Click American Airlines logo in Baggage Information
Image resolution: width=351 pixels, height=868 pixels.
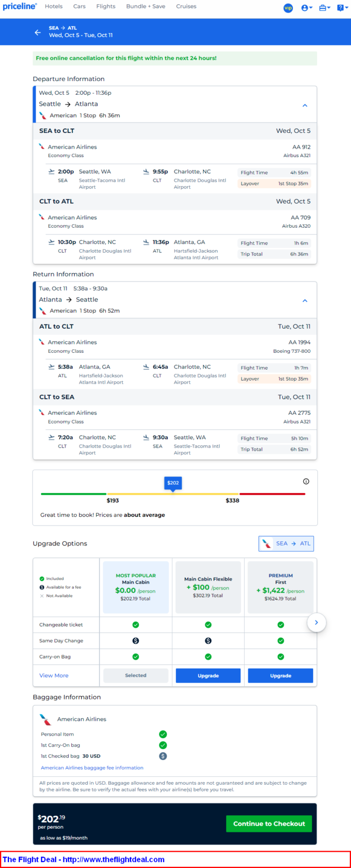click(46, 719)
